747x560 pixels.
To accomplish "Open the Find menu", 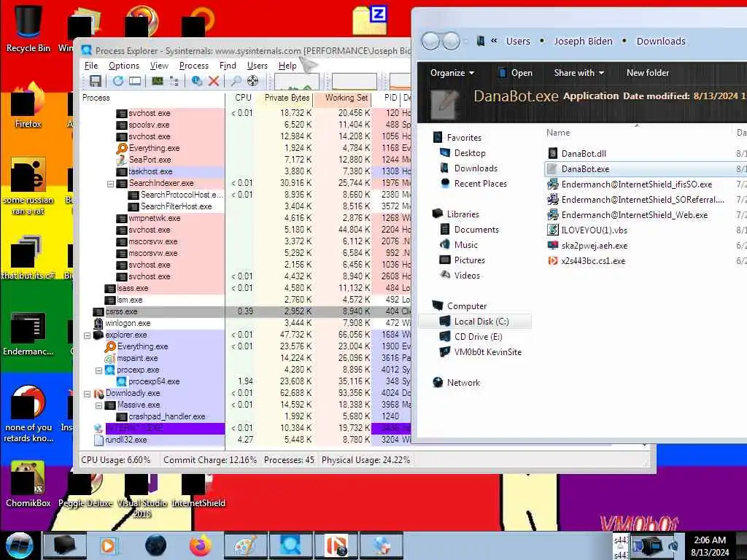I will [228, 66].
